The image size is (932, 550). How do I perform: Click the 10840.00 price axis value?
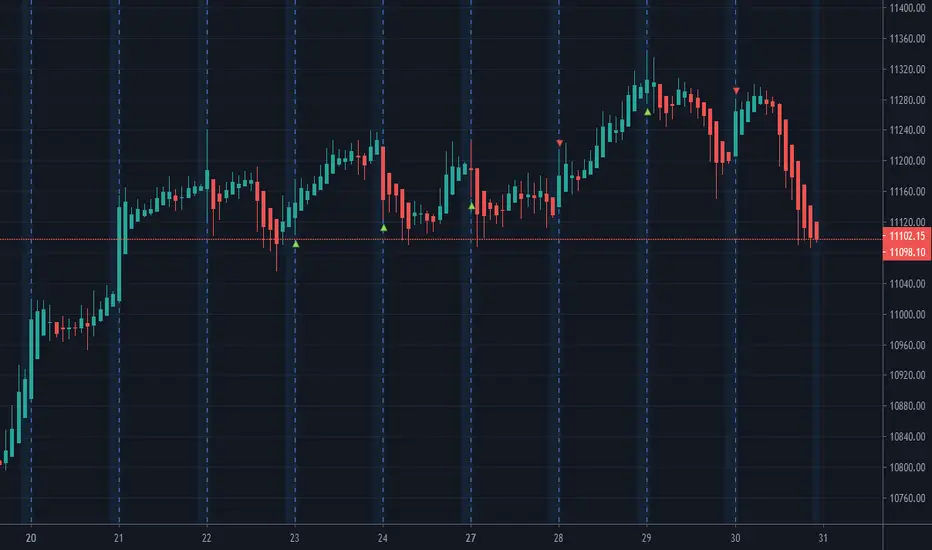907,436
